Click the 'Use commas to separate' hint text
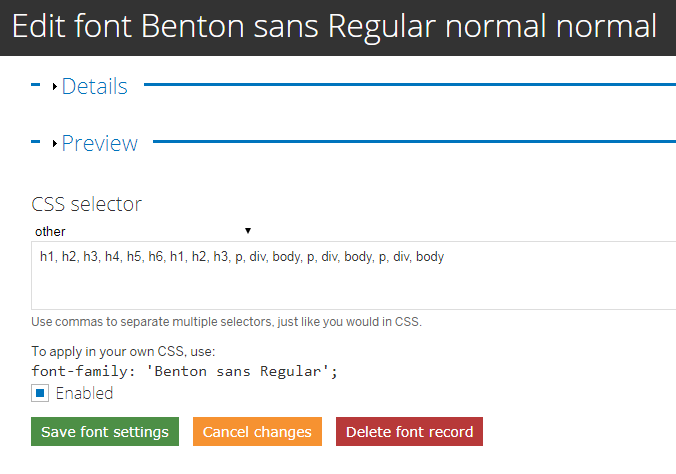This screenshot has height=474, width=676. (x=226, y=322)
